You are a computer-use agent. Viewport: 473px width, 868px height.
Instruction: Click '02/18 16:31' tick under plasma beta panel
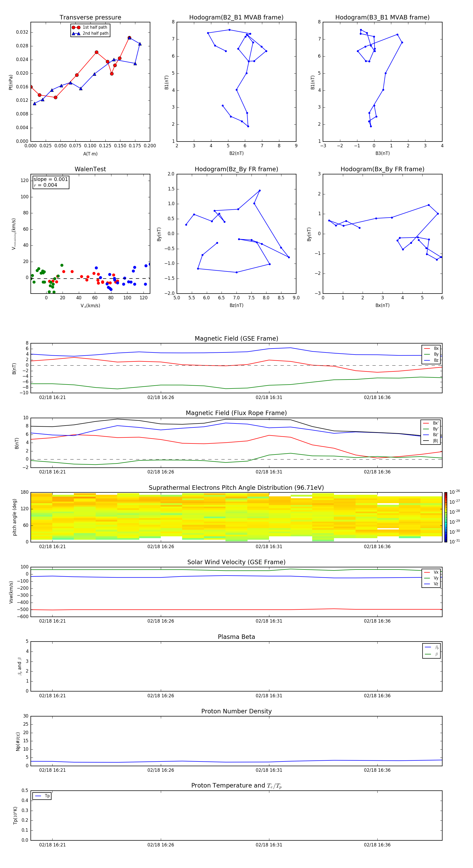269,695
